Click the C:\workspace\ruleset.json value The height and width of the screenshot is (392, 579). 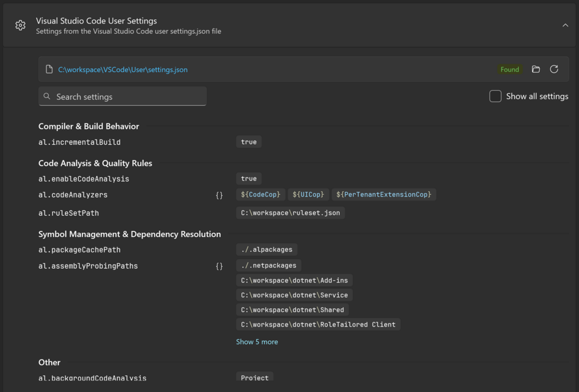[290, 213]
